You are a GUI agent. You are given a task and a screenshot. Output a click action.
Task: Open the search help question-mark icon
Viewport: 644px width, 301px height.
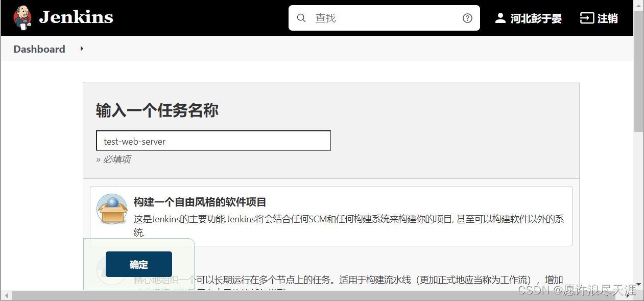click(467, 18)
